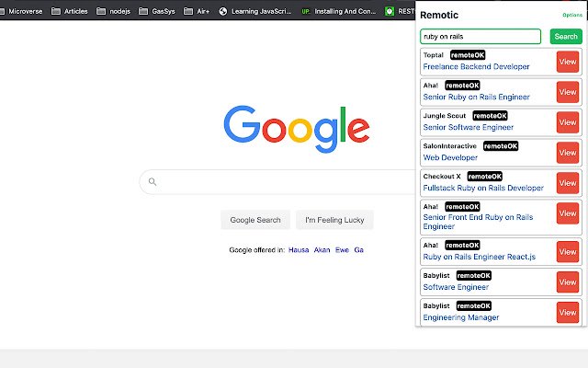View the Jungle Scout Senior Software Engineer job
The width and height of the screenshot is (588, 368).
click(x=568, y=122)
